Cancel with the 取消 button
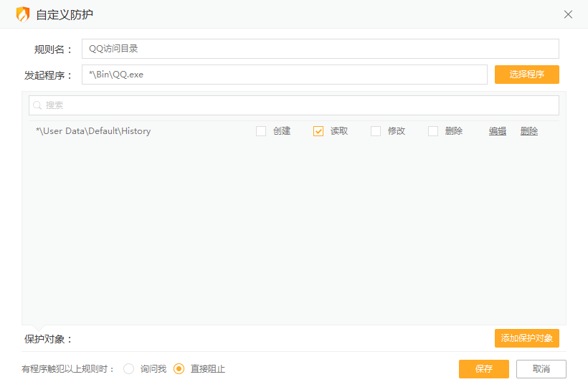The image size is (588, 387). click(x=541, y=369)
